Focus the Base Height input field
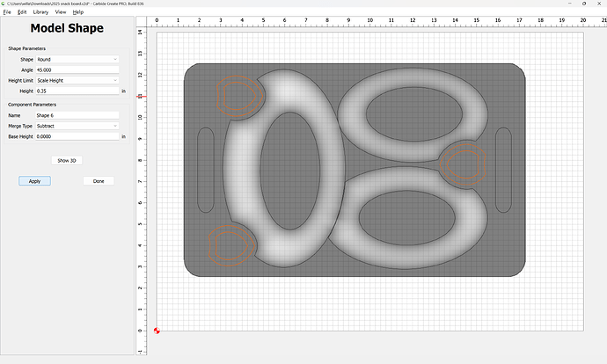The width and height of the screenshot is (607, 364). coord(77,136)
